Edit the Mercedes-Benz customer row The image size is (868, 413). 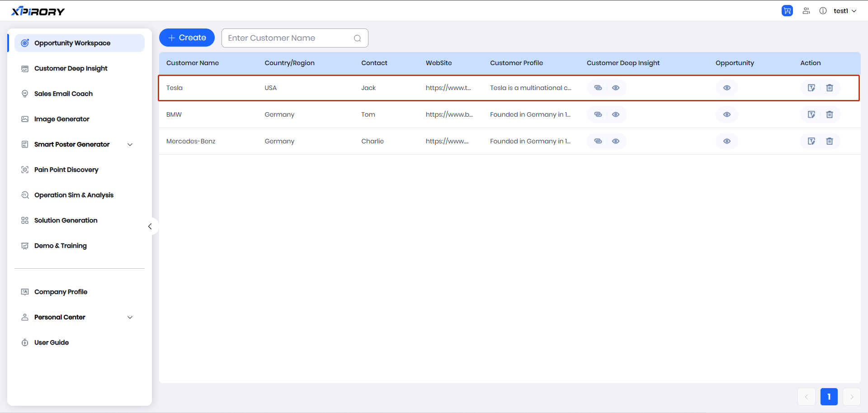click(811, 141)
